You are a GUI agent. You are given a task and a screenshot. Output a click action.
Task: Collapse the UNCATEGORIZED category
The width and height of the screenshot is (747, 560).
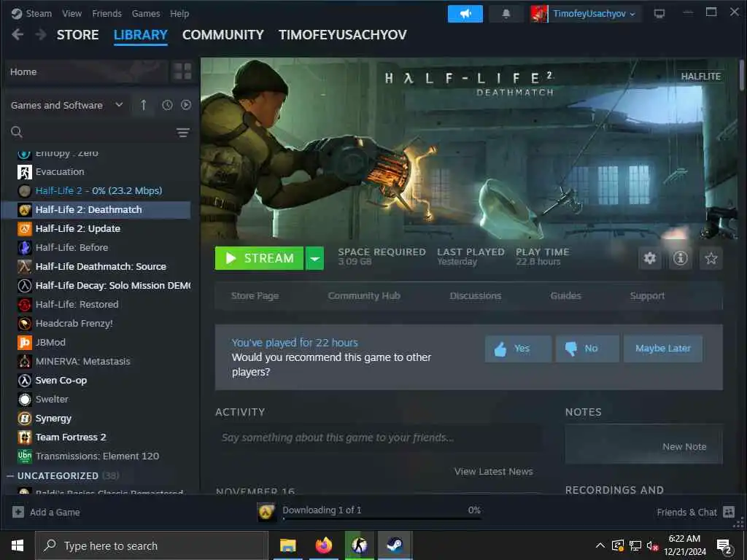pos(10,475)
